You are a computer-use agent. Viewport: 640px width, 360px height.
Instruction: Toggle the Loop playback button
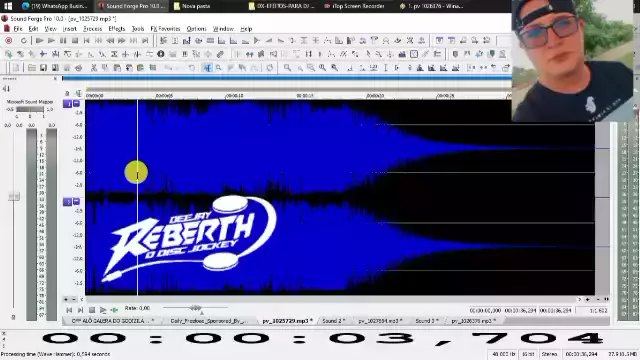coord(24,40)
